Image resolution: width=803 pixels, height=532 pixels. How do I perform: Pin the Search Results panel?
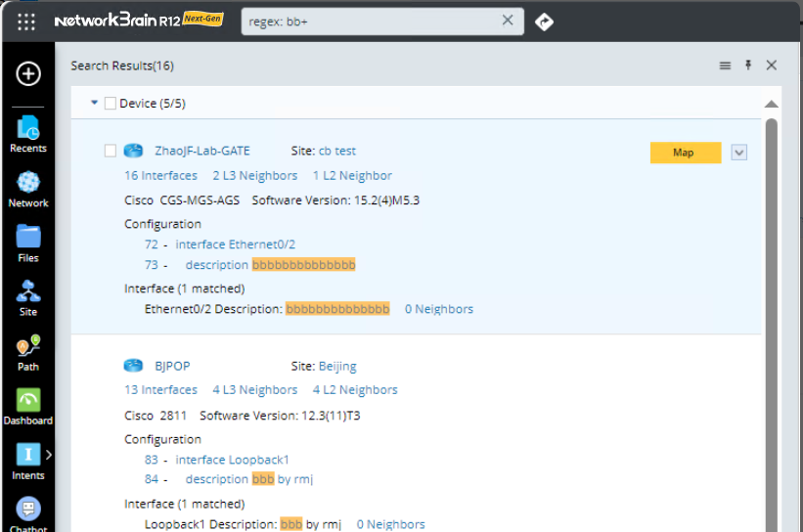[x=748, y=65]
